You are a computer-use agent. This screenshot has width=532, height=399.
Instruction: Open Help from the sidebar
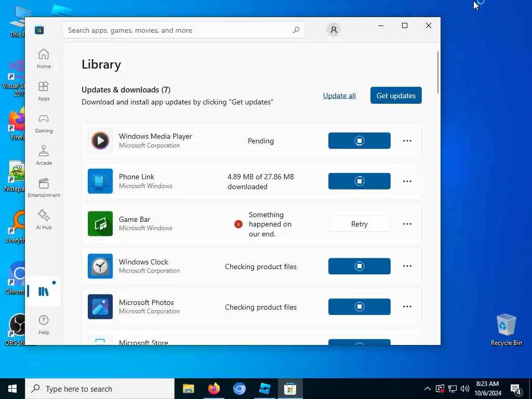44,325
